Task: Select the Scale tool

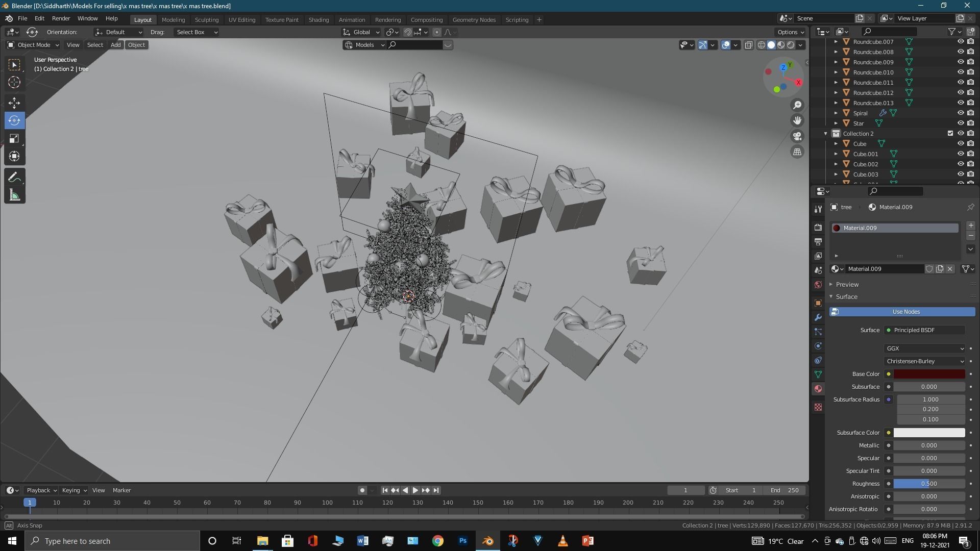Action: click(x=14, y=138)
